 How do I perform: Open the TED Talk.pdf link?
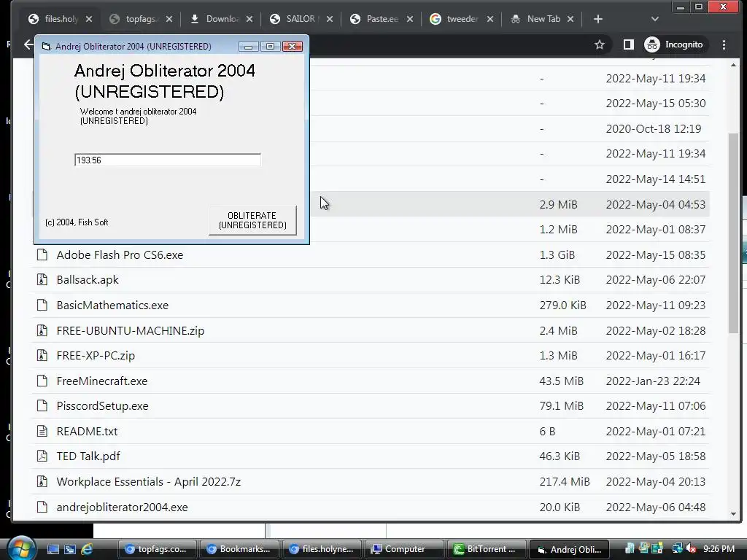pos(88,456)
